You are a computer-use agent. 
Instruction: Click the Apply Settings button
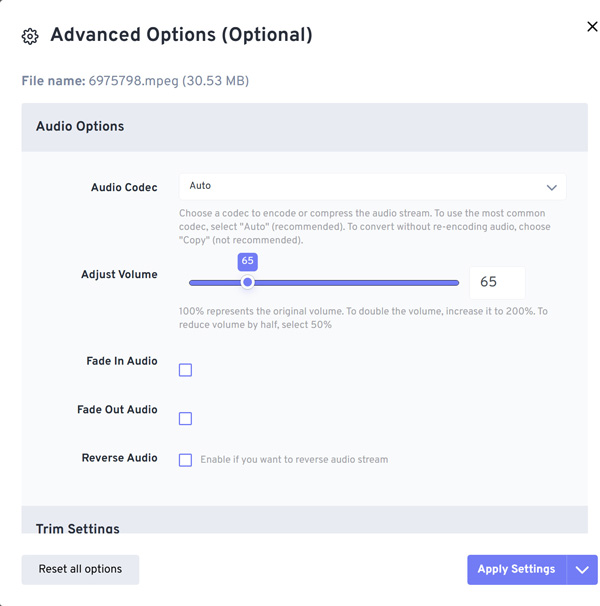coord(516,569)
